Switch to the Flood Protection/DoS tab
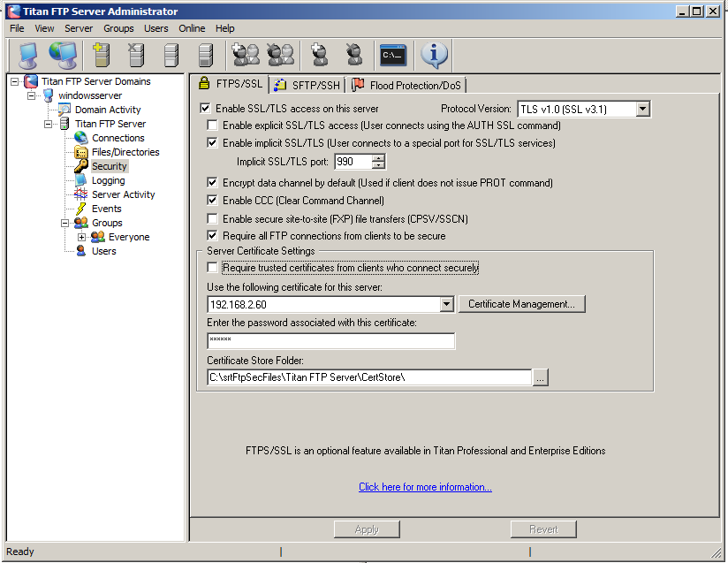This screenshot has width=728, height=563. (x=406, y=85)
